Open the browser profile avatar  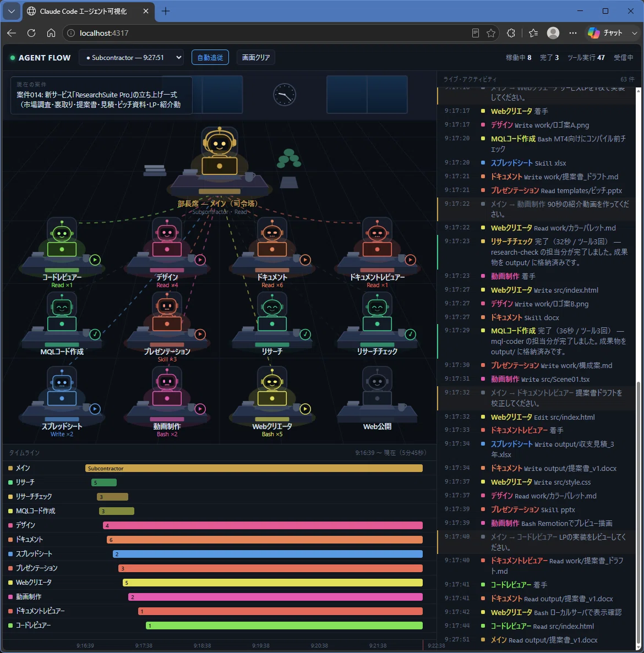[553, 33]
